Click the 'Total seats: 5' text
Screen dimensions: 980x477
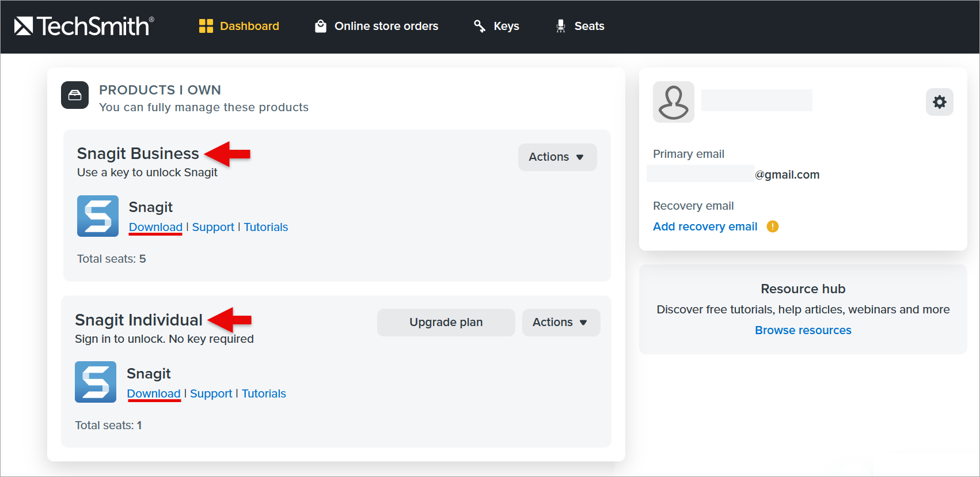click(x=112, y=259)
